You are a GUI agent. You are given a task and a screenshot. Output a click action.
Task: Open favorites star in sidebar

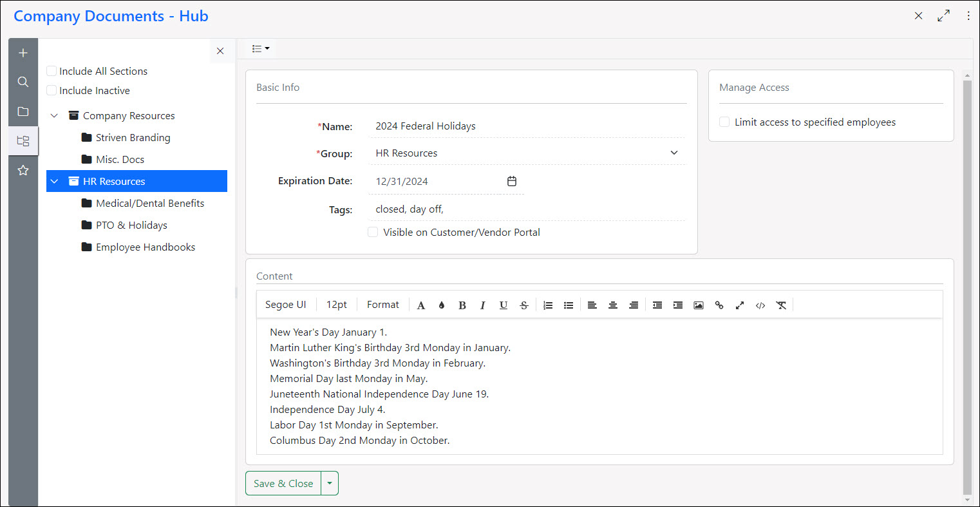point(23,170)
